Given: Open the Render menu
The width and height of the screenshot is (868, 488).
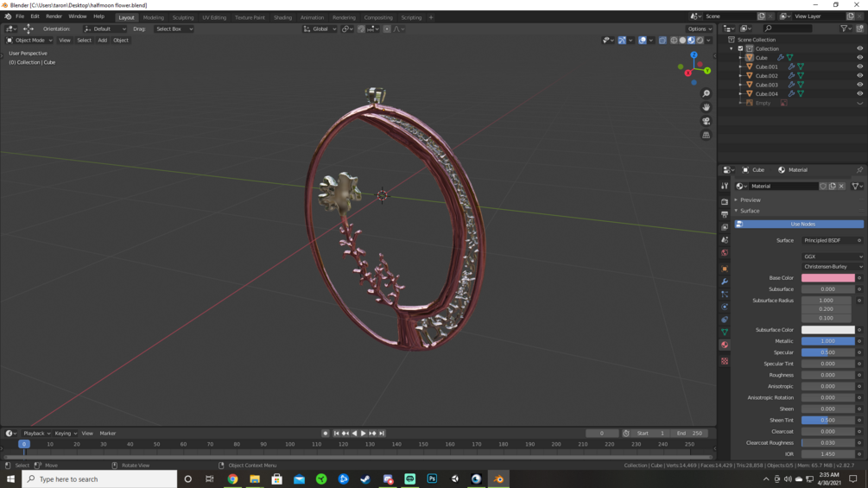Looking at the screenshot, I should (x=54, y=16).
